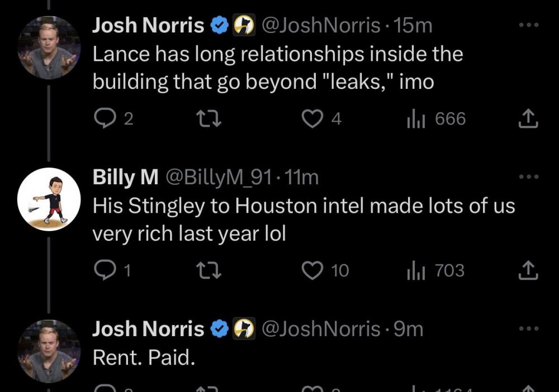Open more options on the 15m tweet
Screen dimensions: 559x392
(x=528, y=25)
